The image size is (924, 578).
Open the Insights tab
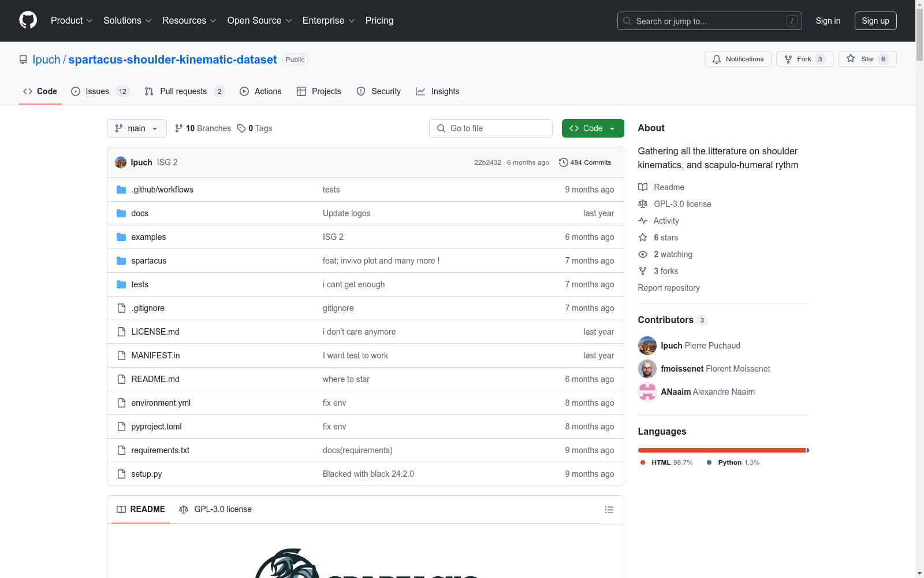(438, 91)
